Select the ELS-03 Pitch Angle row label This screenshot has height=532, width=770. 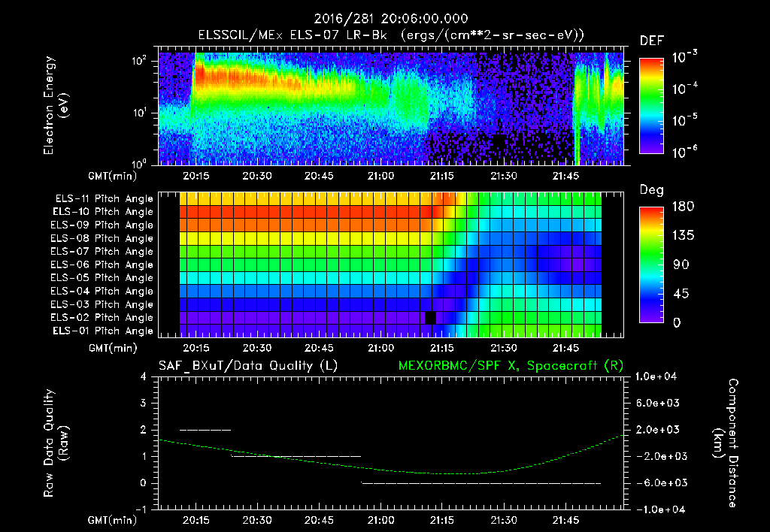click(x=102, y=304)
